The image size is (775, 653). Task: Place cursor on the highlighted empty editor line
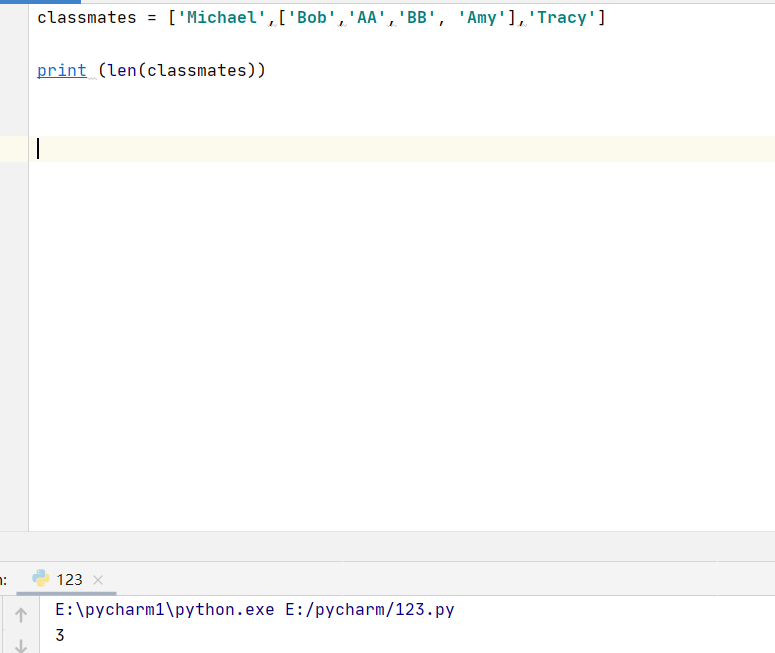coord(401,149)
